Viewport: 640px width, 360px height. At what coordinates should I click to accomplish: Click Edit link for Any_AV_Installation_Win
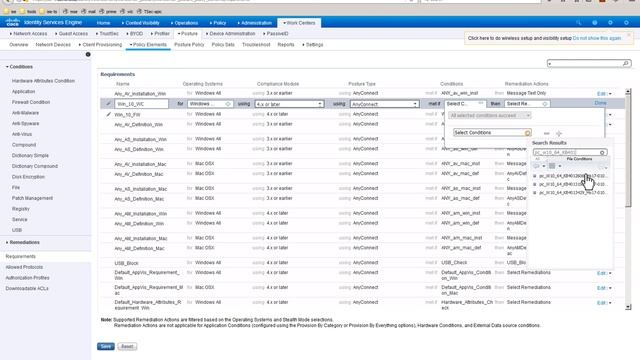click(601, 94)
